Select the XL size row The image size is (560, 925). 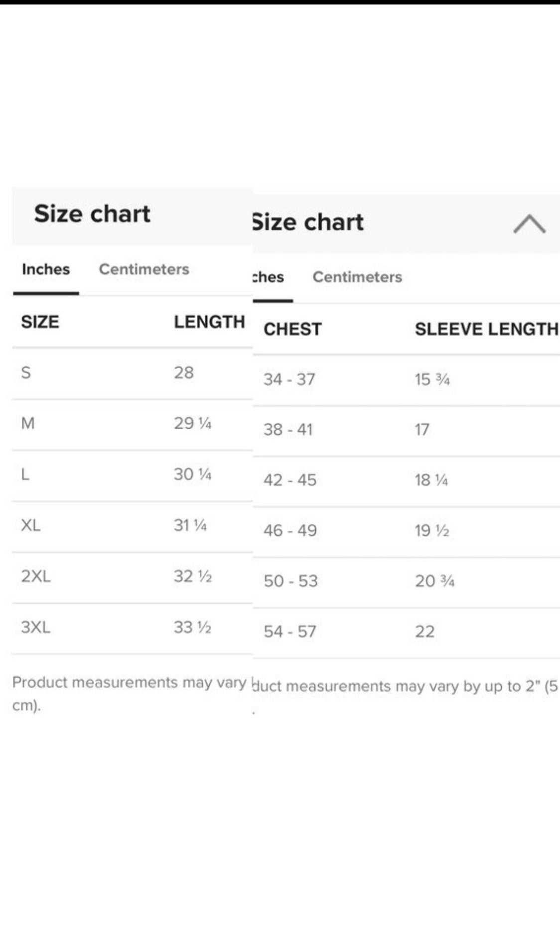[x=132, y=525]
